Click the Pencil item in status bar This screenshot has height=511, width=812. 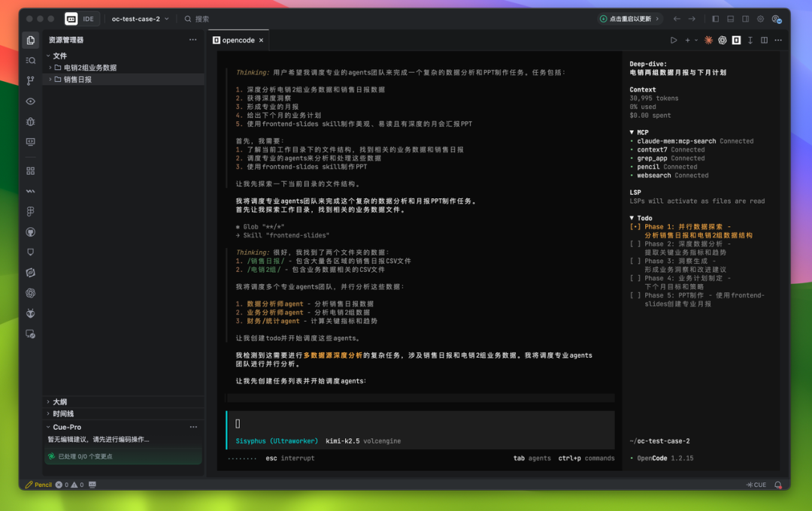coord(38,485)
